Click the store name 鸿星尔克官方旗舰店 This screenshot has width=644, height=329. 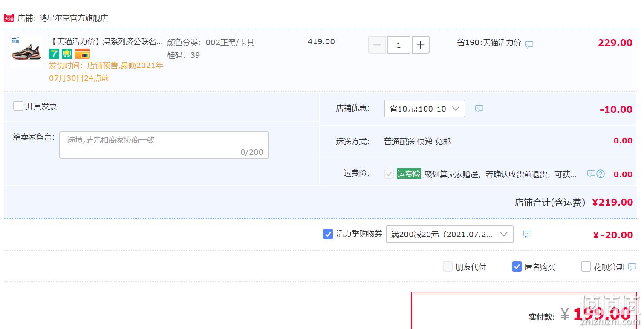pyautogui.click(x=74, y=18)
